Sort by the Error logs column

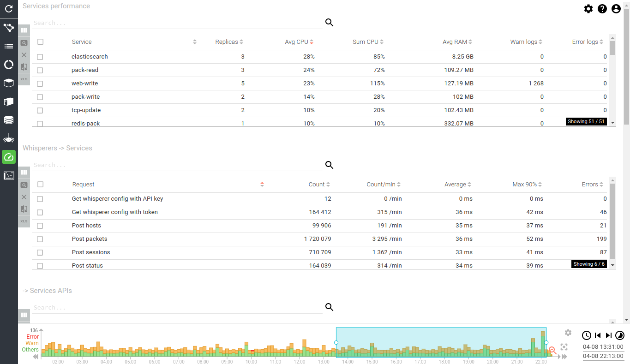point(588,42)
